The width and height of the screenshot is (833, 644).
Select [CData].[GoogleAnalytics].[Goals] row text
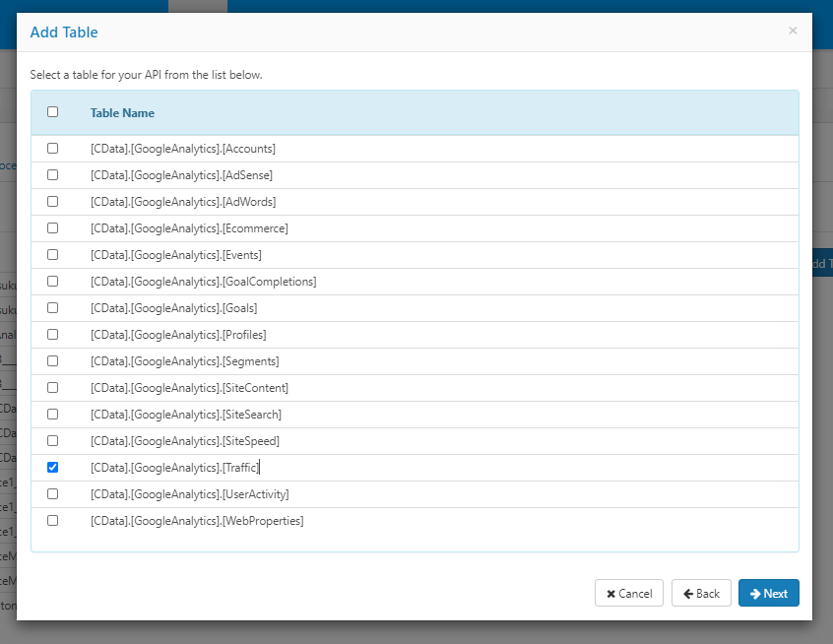[173, 308]
